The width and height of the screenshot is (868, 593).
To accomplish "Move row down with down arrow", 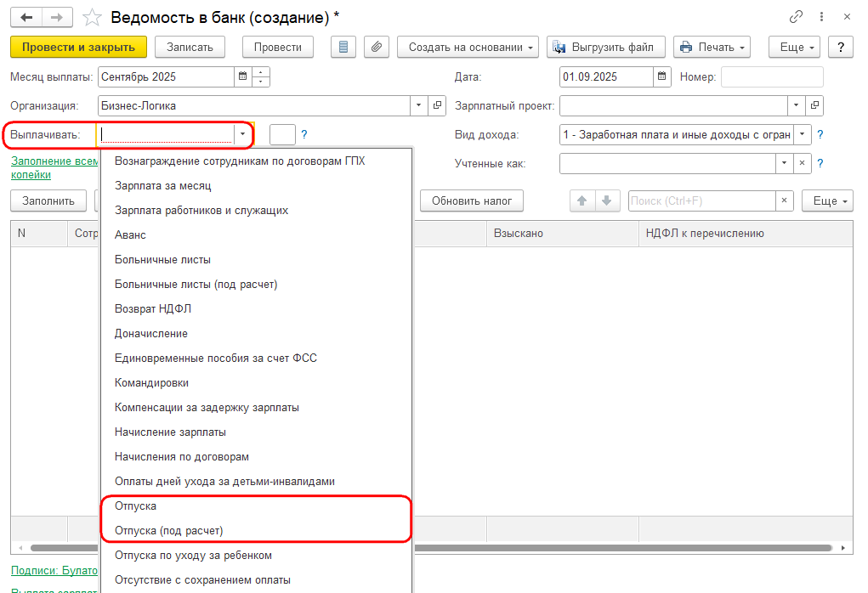I will (607, 200).
